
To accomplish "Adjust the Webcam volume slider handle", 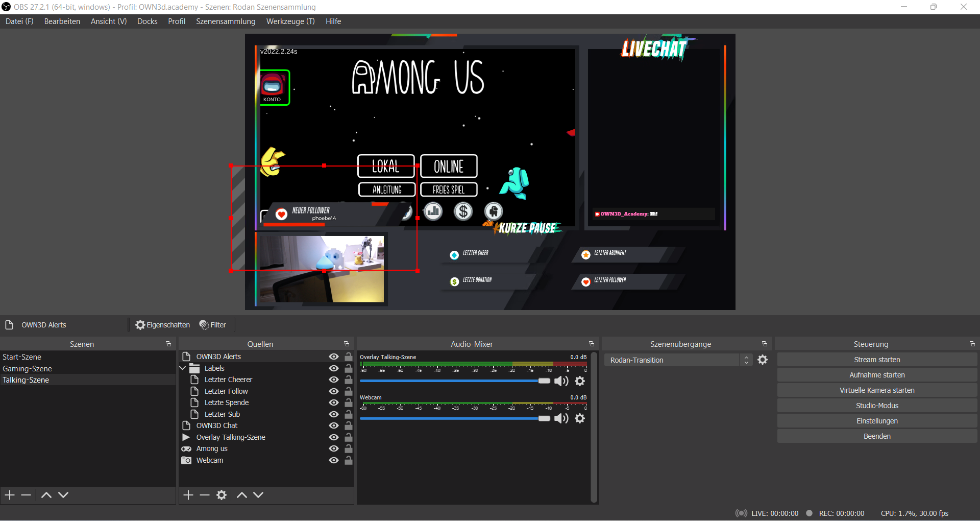I will pyautogui.click(x=544, y=419).
